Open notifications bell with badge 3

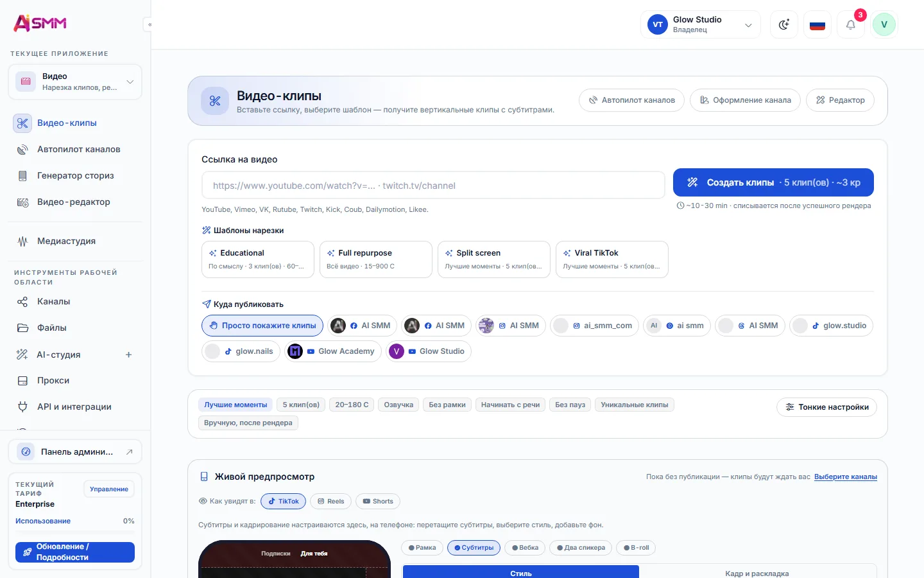point(851,24)
